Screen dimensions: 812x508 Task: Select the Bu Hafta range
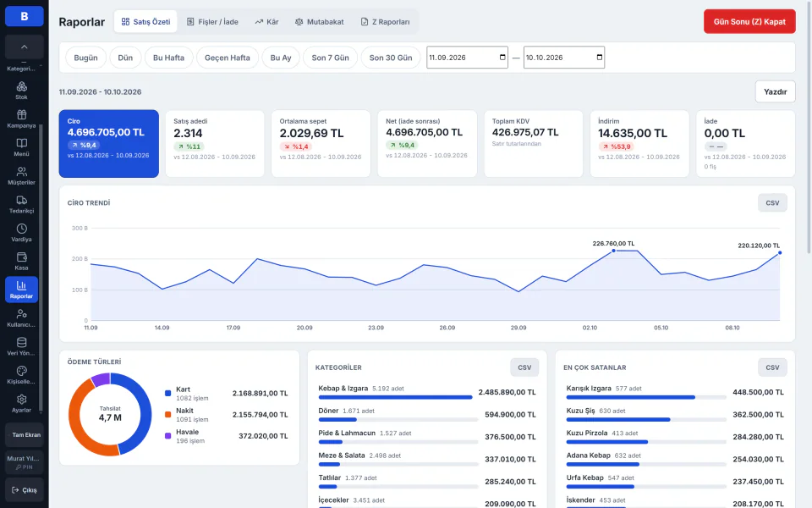pyautogui.click(x=168, y=58)
